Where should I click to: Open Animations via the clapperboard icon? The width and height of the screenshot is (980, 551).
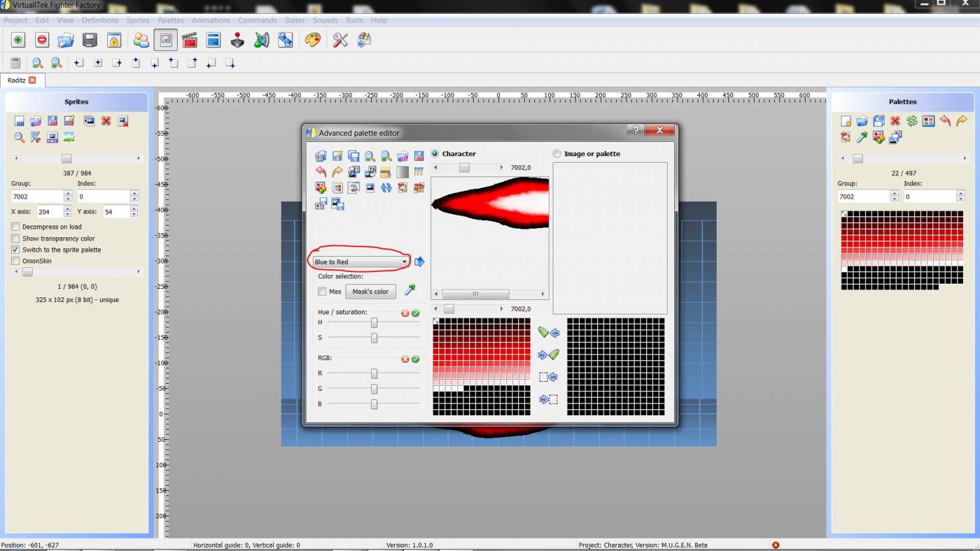coord(189,41)
